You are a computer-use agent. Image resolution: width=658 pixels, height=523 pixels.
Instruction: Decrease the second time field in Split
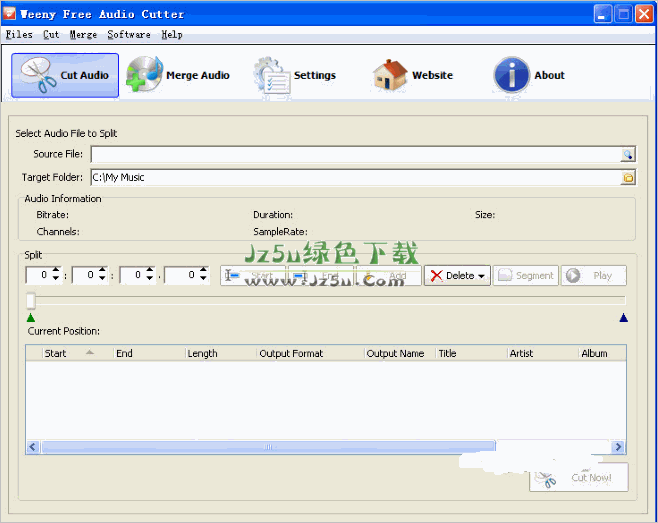pyautogui.click(x=102, y=279)
